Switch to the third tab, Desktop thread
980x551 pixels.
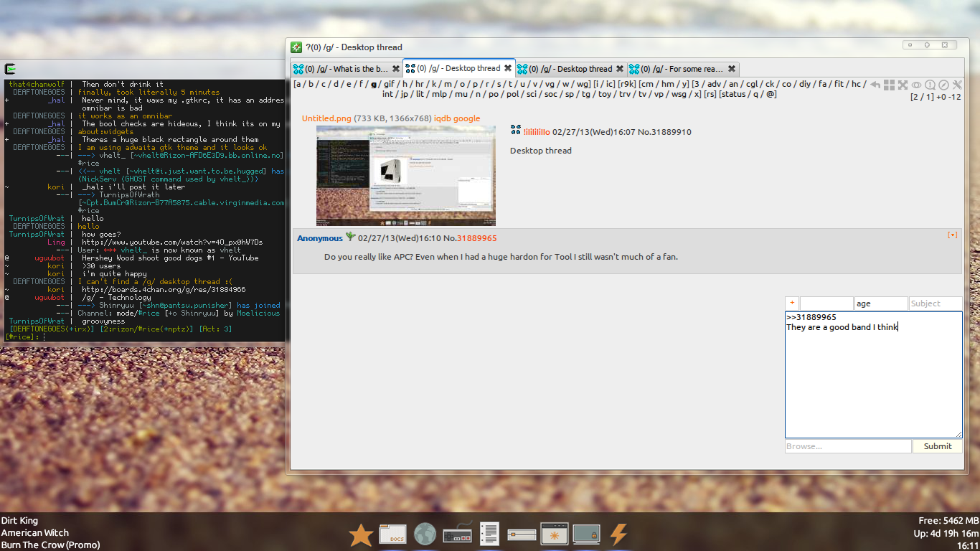pos(571,69)
